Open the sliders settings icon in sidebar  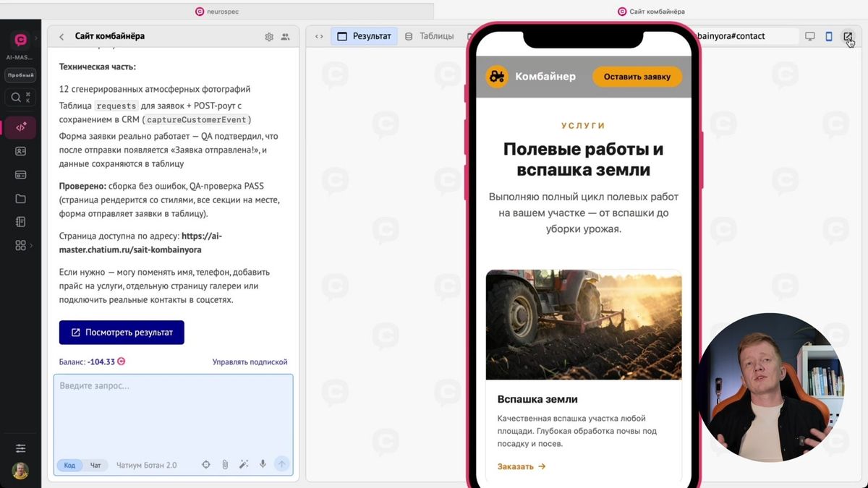coord(20,448)
